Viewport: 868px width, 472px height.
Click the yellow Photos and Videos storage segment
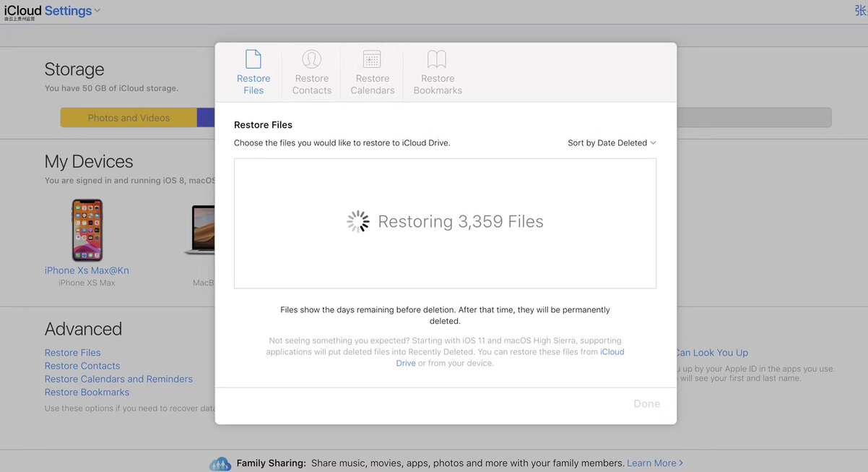point(129,118)
